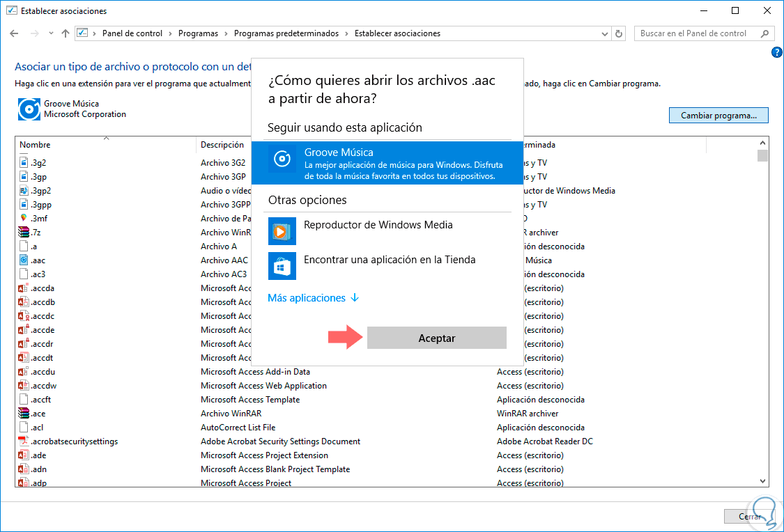Select the .accdt row name
Image resolution: width=784 pixels, height=532 pixels.
tap(42, 358)
